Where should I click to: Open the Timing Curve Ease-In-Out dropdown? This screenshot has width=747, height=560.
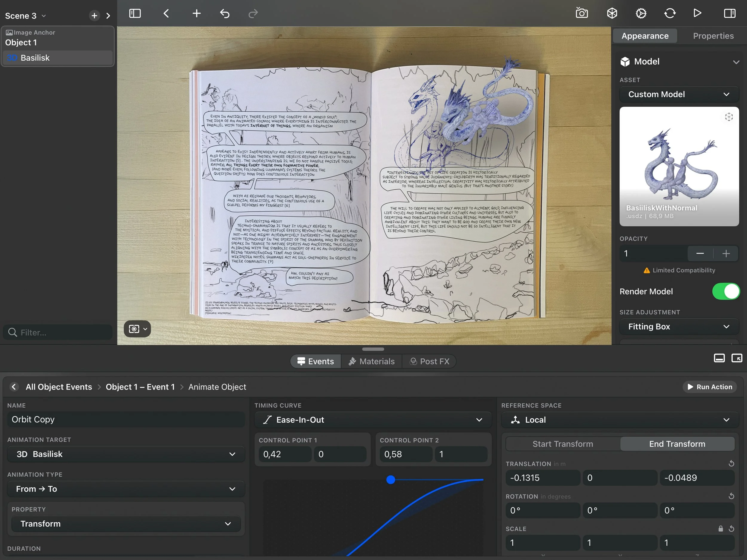point(373,420)
